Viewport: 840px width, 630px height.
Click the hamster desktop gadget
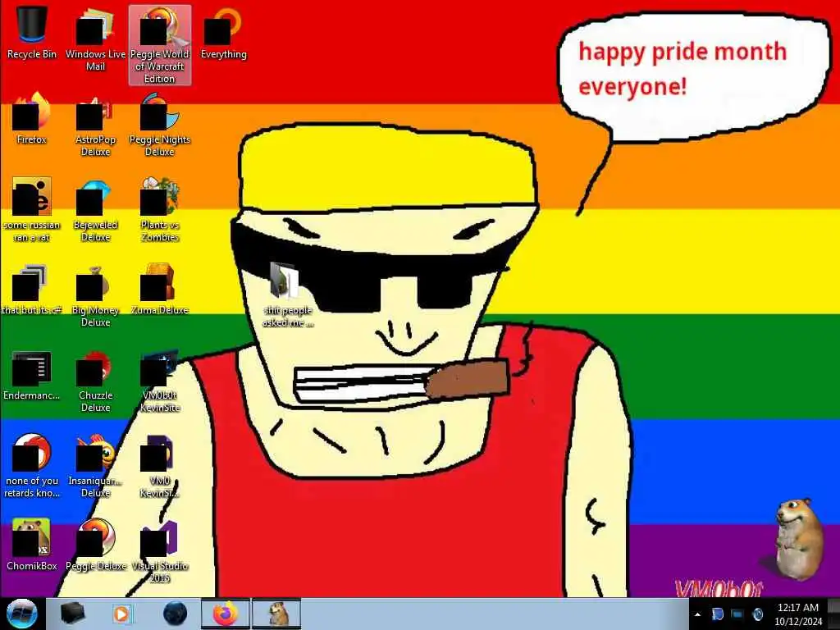pos(799,538)
